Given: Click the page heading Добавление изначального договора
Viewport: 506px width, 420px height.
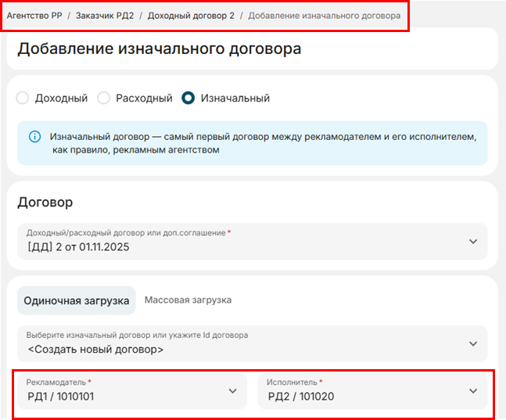Looking at the screenshot, I should click(159, 48).
